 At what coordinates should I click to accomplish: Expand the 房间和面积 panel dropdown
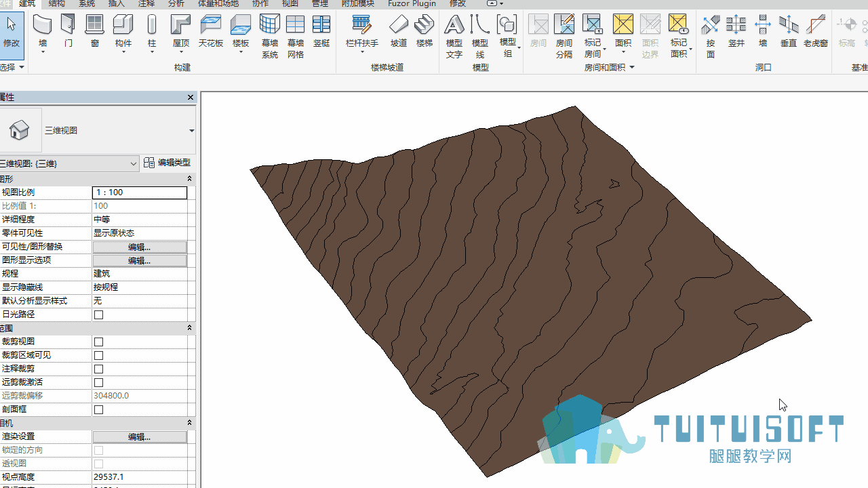pos(610,67)
